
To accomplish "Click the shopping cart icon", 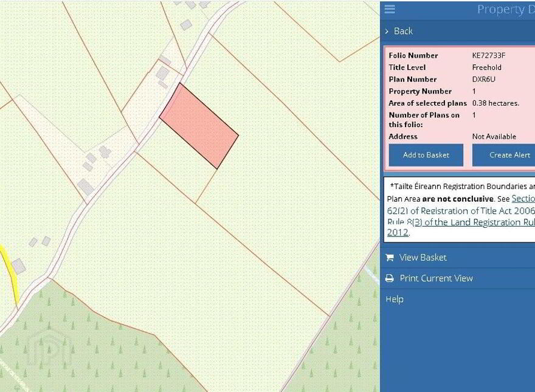I will click(x=390, y=258).
